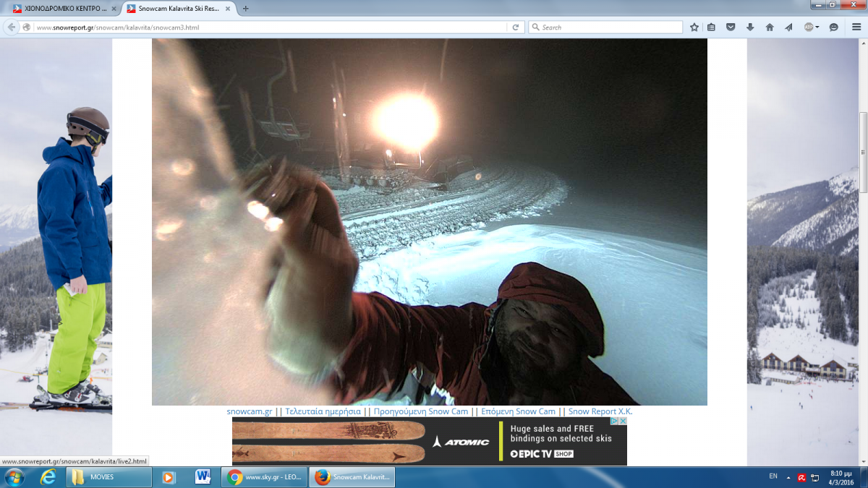Open Adblock Plus dropdown arrow
The height and width of the screenshot is (488, 868).
817,27
